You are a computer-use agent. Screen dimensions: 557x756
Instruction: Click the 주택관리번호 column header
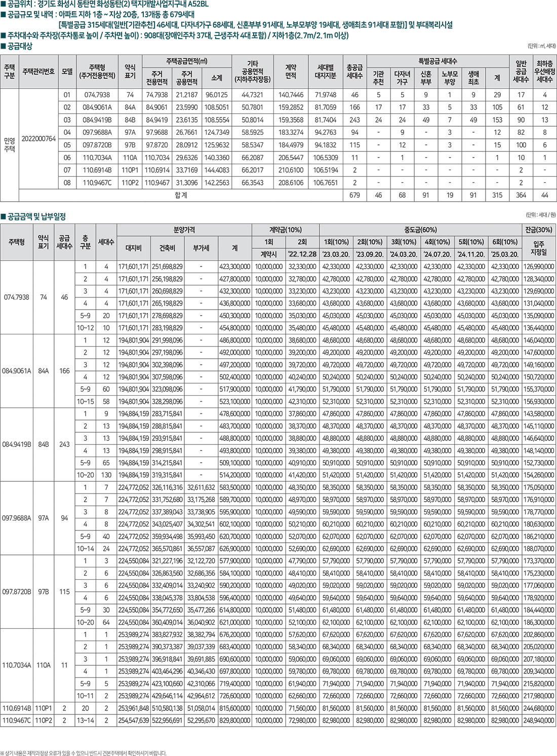point(39,71)
